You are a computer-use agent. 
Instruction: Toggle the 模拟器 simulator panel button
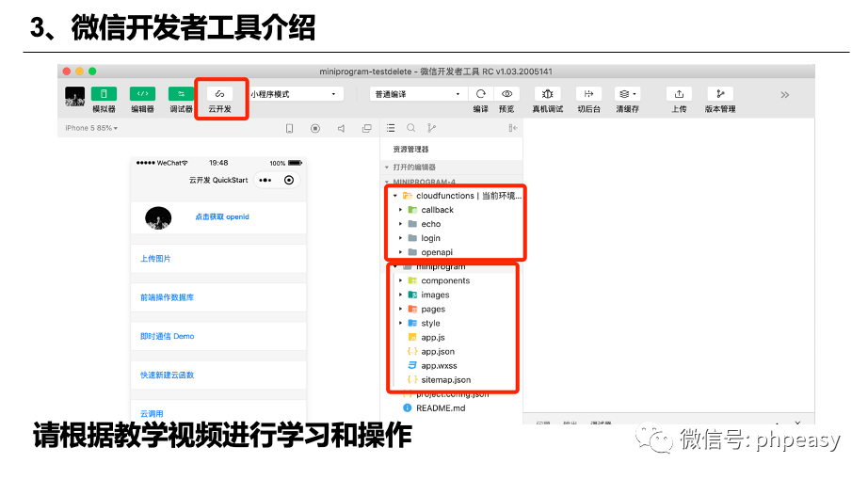(x=104, y=94)
